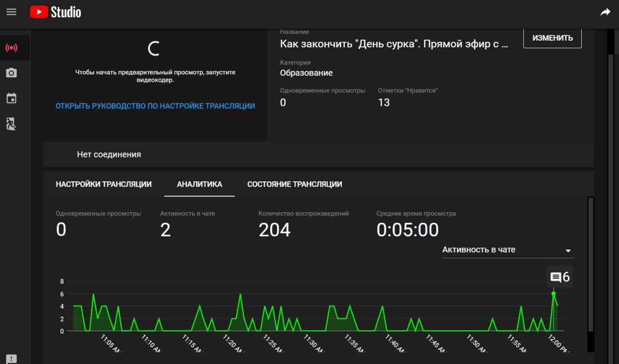Select the webcam camera sidebar icon
The width and height of the screenshot is (619, 364).
[x=11, y=73]
